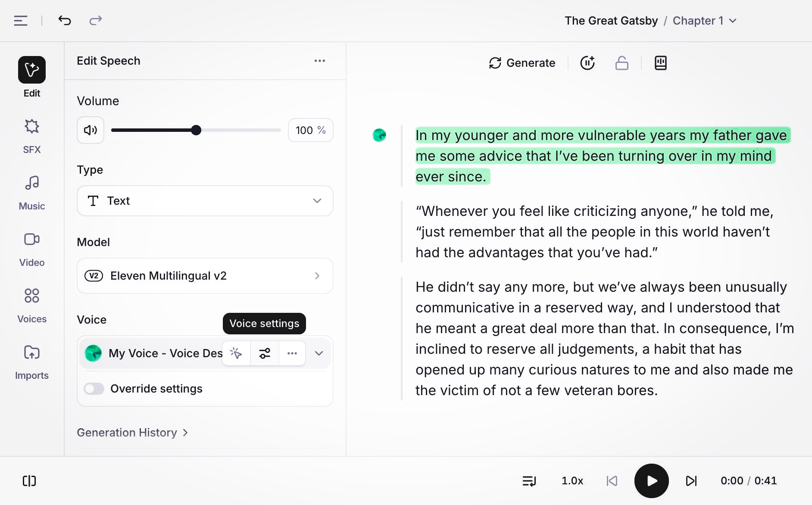Select the first paragraph speaker avatar
The width and height of the screenshot is (812, 505).
click(x=379, y=135)
